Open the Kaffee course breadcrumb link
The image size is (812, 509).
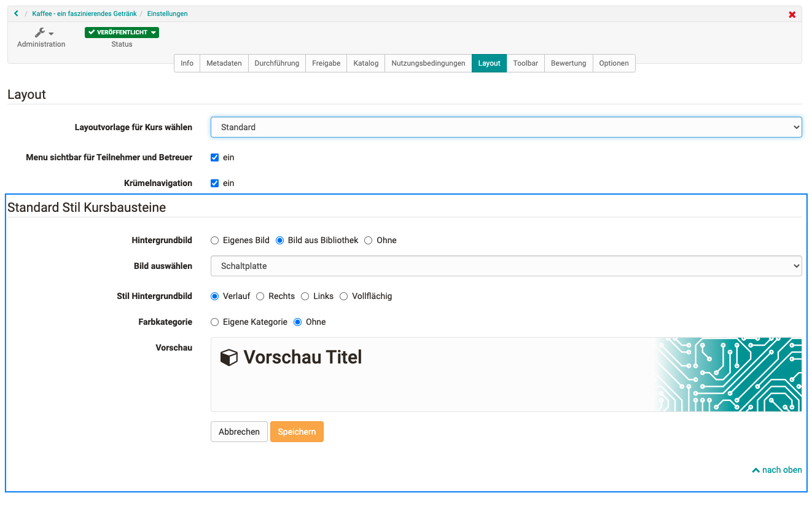pyautogui.click(x=84, y=14)
